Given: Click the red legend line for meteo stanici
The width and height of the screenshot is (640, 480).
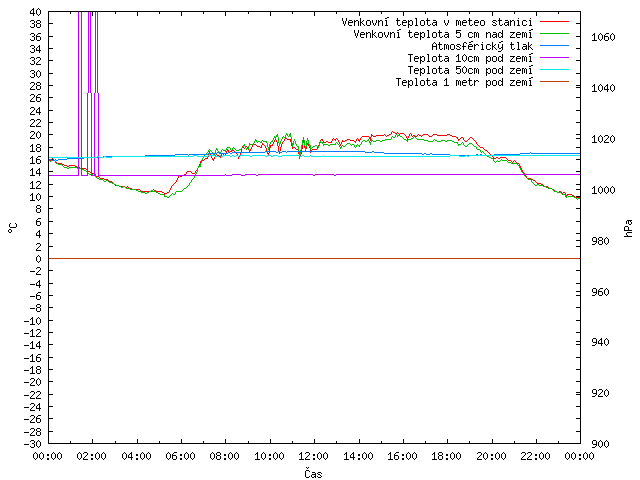Looking at the screenshot, I should pos(554,22).
